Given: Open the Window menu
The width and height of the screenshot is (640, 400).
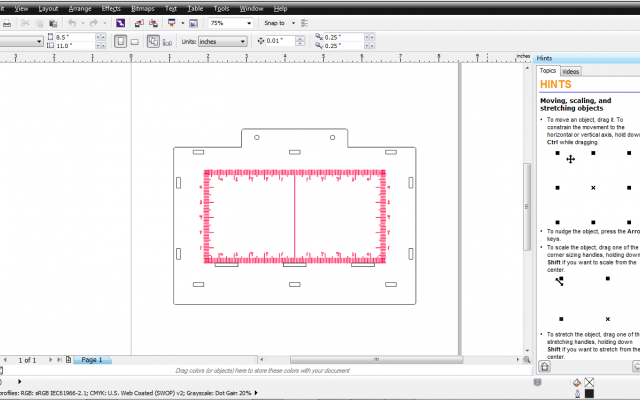Looking at the screenshot, I should click(251, 9).
